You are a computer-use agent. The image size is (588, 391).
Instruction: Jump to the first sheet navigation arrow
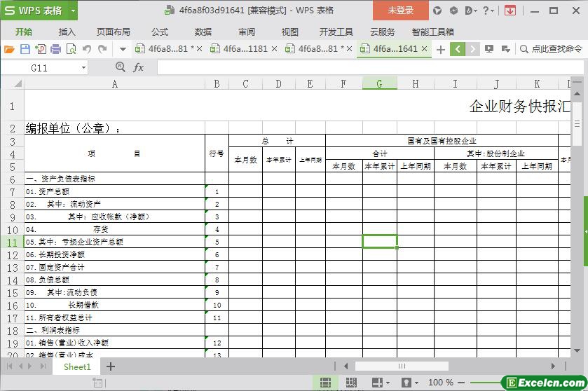9,366
